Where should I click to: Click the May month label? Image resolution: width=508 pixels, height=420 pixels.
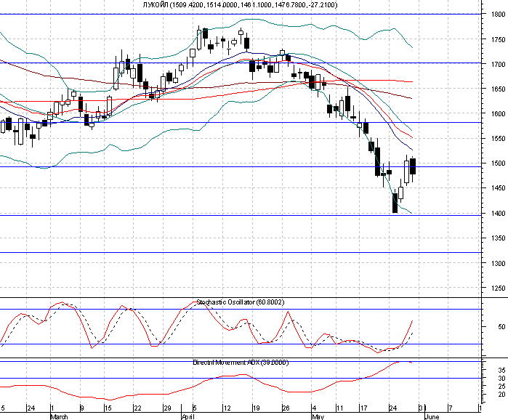pyautogui.click(x=318, y=417)
